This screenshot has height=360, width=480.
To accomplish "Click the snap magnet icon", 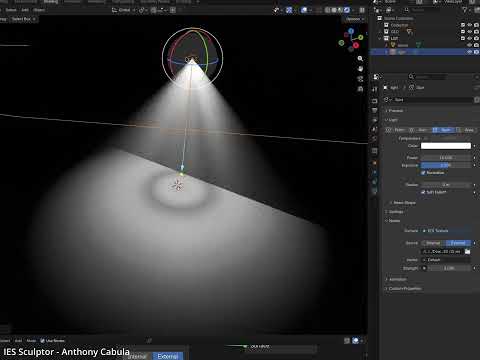I will point(154,10).
